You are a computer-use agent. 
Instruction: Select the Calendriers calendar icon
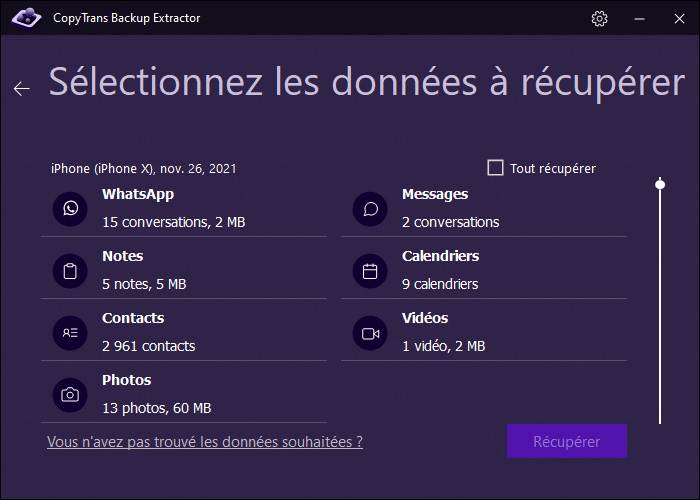tap(370, 271)
